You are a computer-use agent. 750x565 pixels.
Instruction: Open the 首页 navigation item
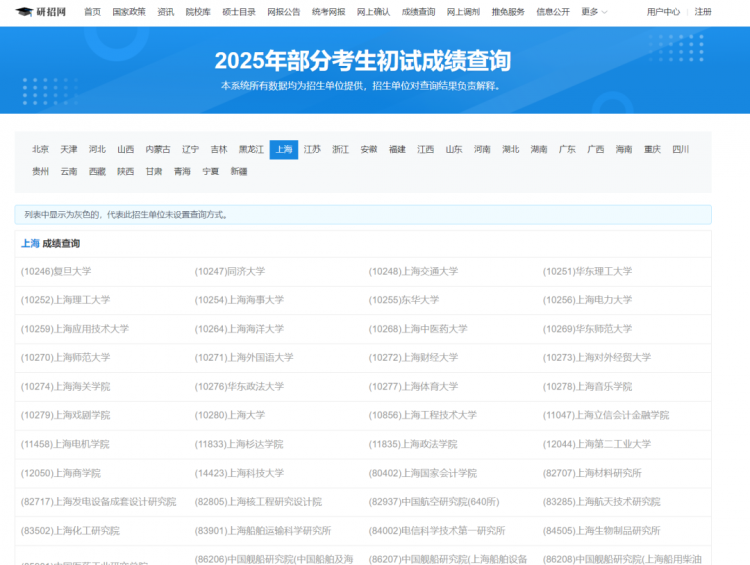coord(92,11)
